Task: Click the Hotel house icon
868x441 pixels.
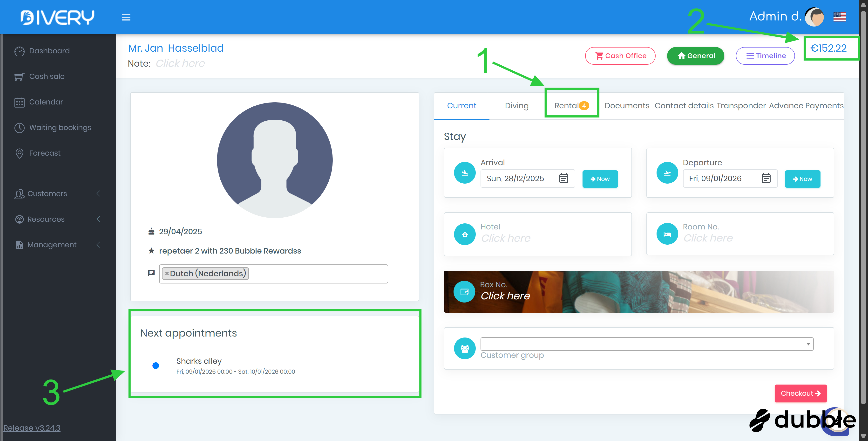Action: 465,234
